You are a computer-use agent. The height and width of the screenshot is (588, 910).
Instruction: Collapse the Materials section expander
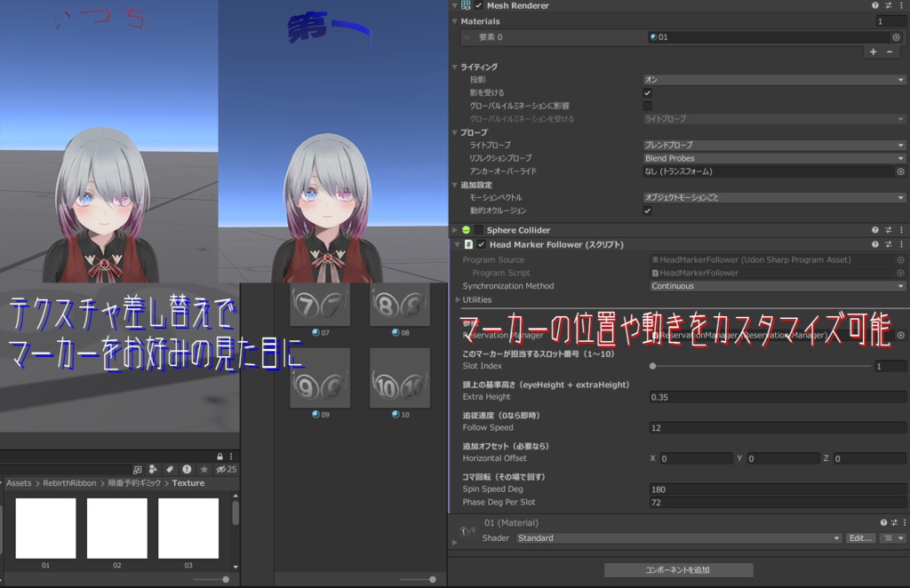pyautogui.click(x=454, y=20)
